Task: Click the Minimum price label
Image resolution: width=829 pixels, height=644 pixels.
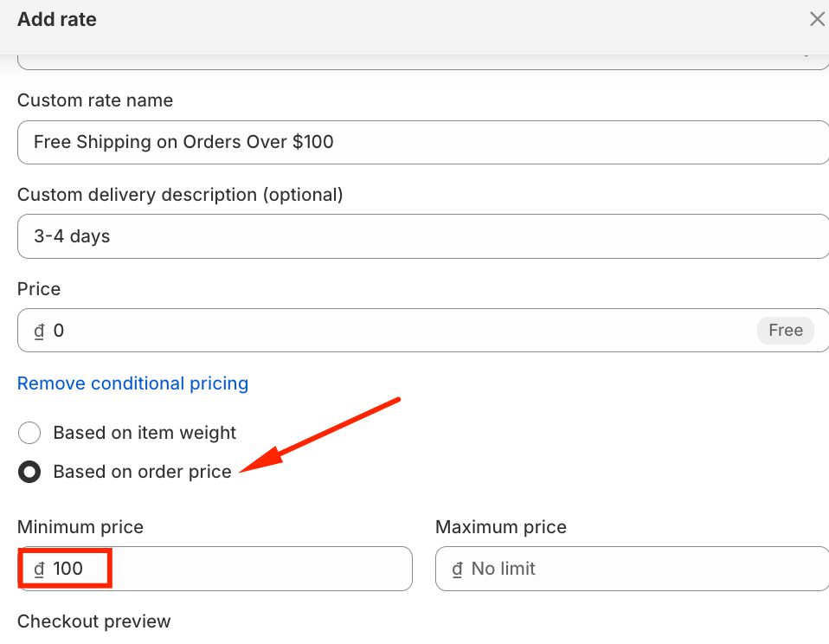Action: click(80, 527)
